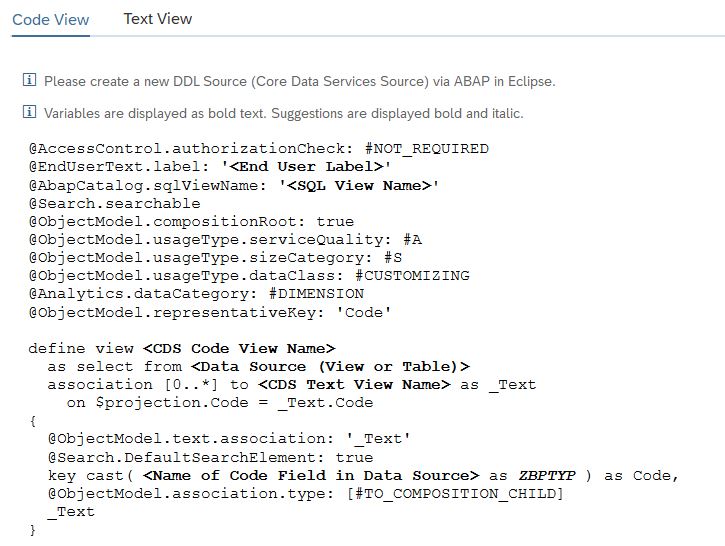The height and width of the screenshot is (546, 725).
Task: Click the @Search.searchable annotation line
Action: point(115,203)
